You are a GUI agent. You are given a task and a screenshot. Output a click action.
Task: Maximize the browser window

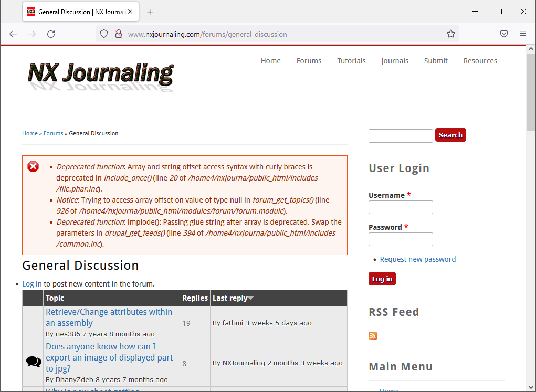[499, 12]
